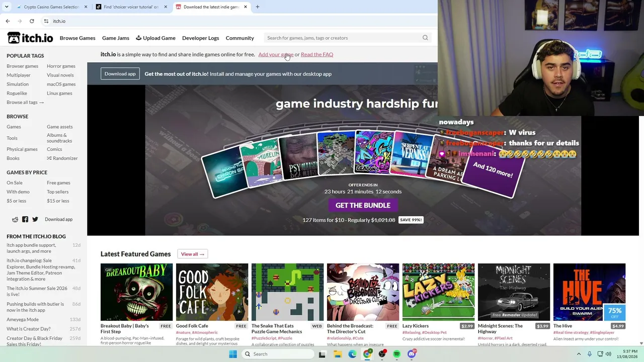Show hidden system tray icons
This screenshot has width=644, height=362.
[578, 354]
